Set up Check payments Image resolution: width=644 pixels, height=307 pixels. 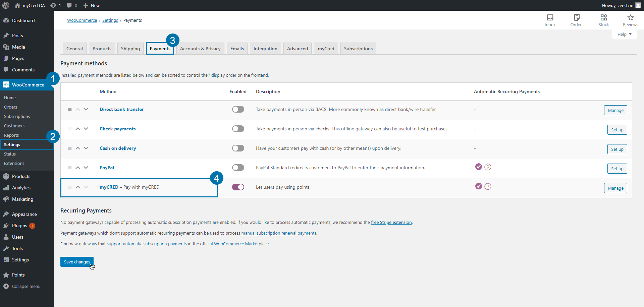coord(617,130)
